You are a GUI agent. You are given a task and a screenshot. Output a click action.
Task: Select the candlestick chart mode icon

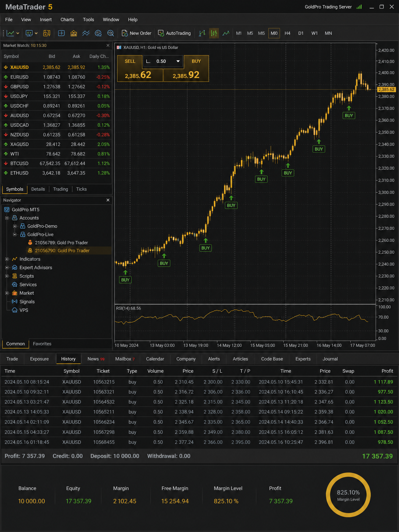coord(214,33)
